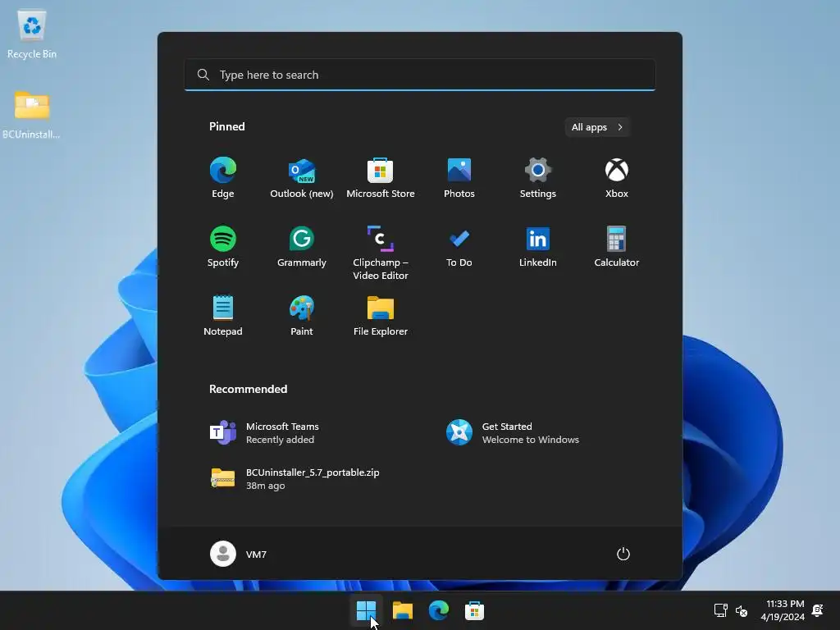Launch the Xbox app
This screenshot has width=840, height=630.
617,178
